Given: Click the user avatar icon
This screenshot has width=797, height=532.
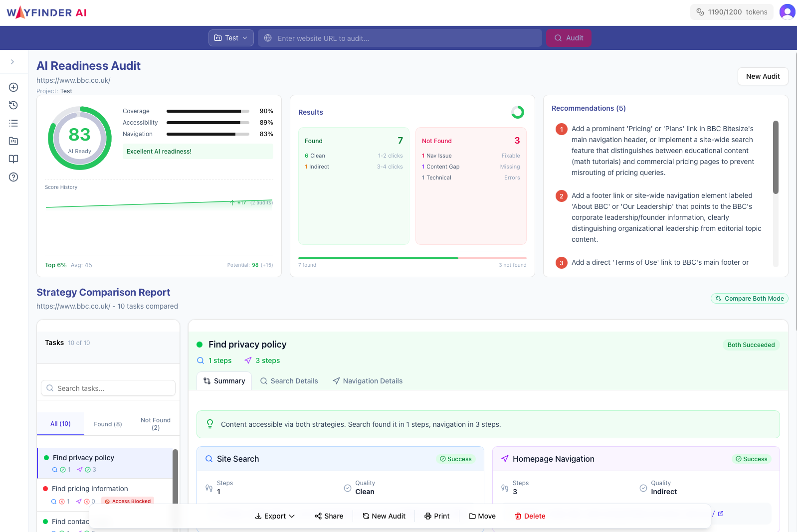Looking at the screenshot, I should [x=787, y=12].
